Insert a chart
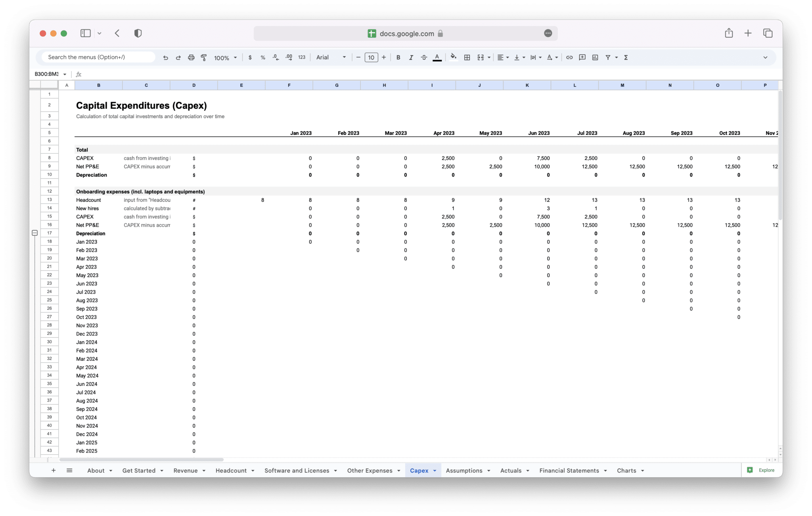Screen dimensions: 812x516 [595, 57]
